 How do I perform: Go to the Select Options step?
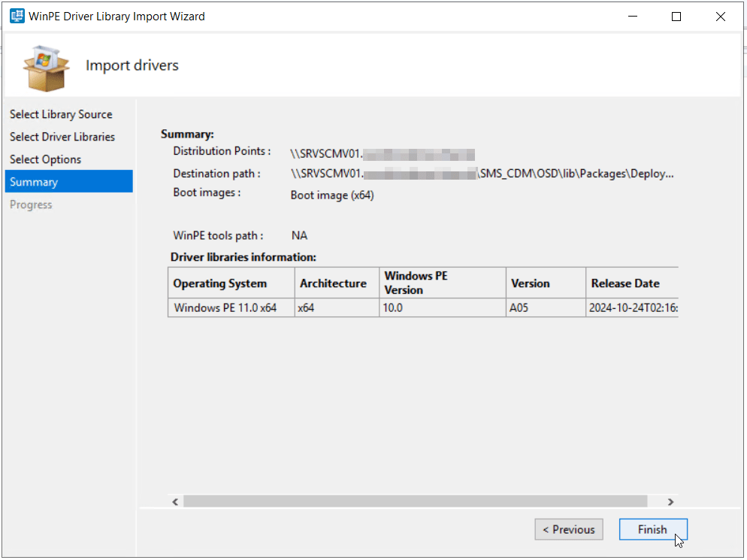[45, 159]
